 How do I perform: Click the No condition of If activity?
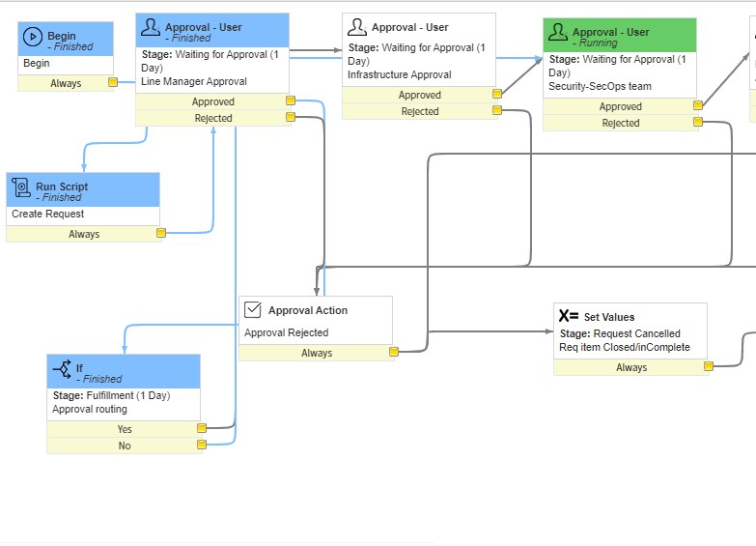[x=124, y=445]
